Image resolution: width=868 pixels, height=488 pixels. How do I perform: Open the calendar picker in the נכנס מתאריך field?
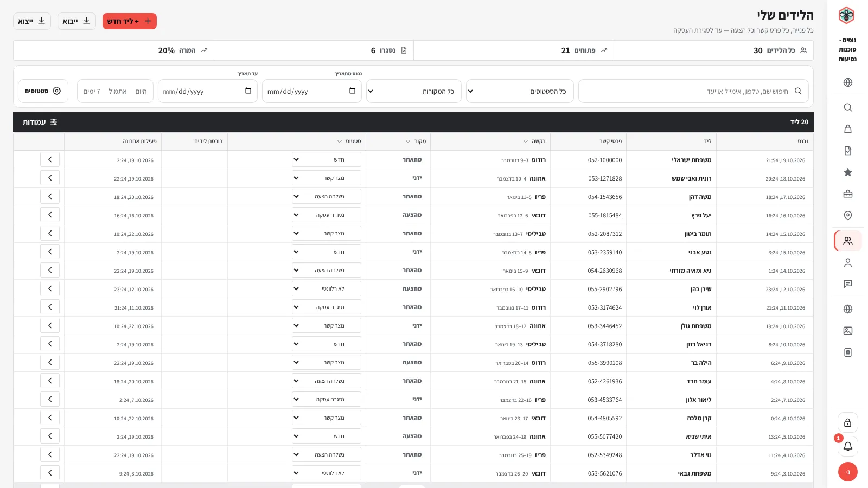[x=352, y=91]
